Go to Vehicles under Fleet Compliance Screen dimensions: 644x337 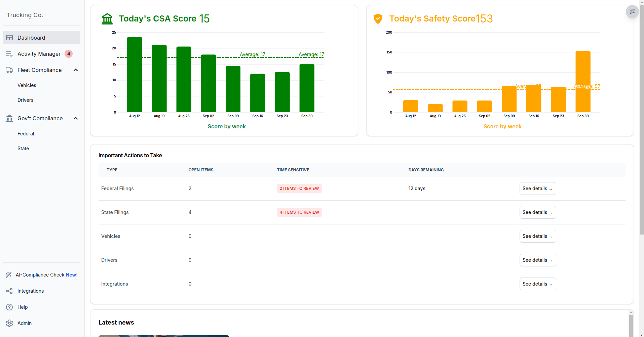tap(27, 85)
